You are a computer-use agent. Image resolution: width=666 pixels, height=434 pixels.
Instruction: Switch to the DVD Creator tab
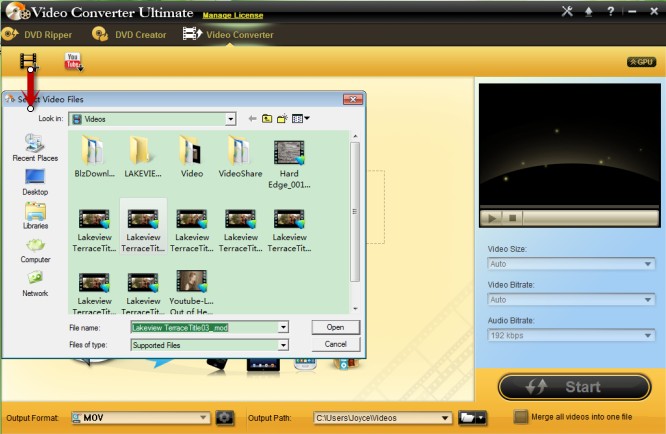(x=130, y=34)
